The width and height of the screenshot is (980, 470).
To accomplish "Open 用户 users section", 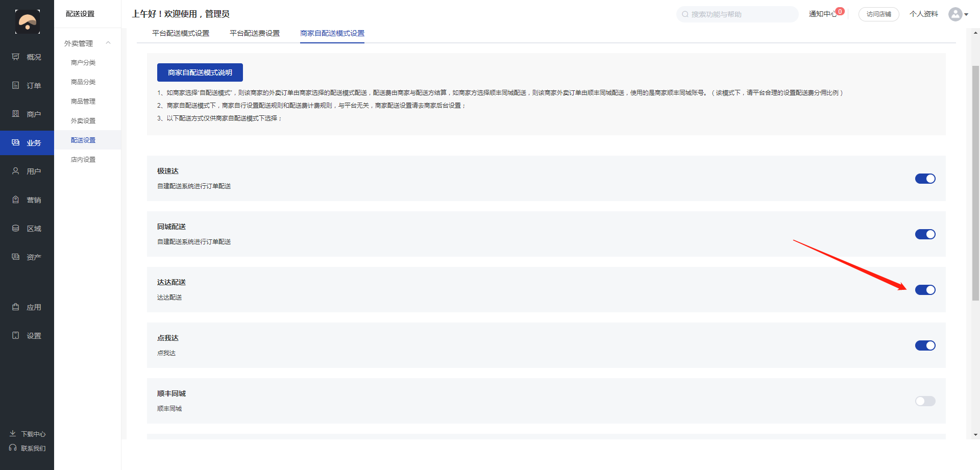I will pyautogui.click(x=27, y=171).
